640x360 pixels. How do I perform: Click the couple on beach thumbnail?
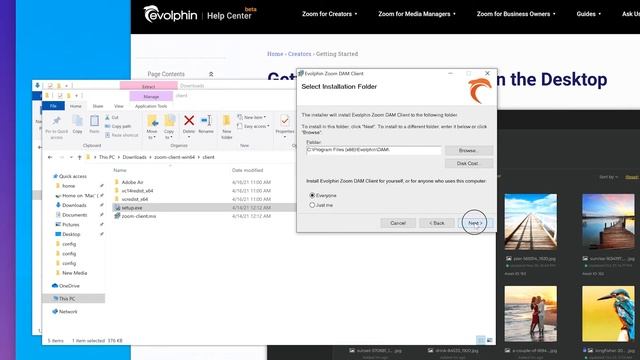(530, 313)
